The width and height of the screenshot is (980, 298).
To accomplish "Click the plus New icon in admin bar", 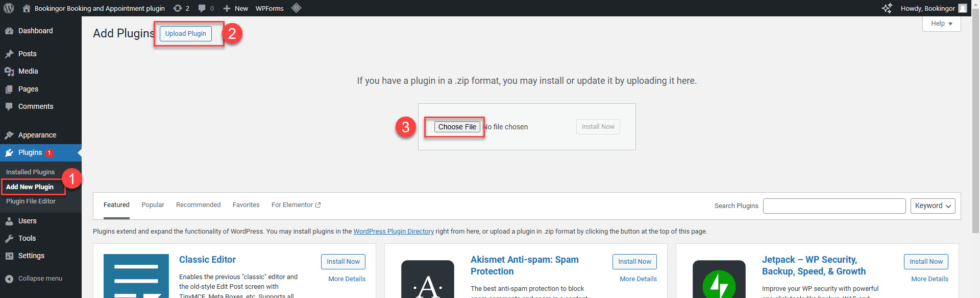I will point(227,8).
